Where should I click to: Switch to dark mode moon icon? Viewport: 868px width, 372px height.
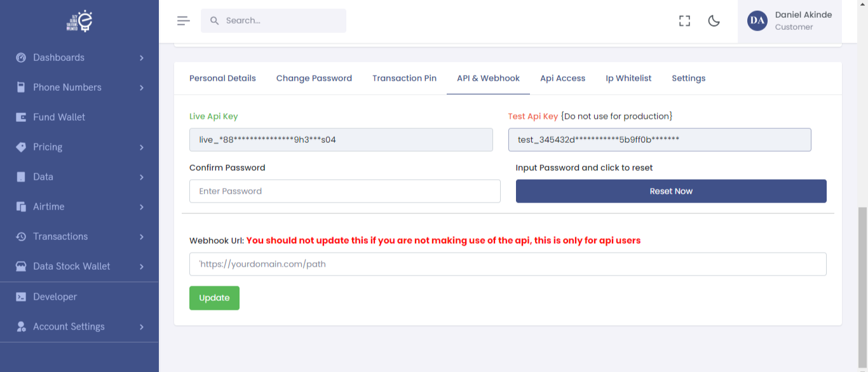[714, 21]
